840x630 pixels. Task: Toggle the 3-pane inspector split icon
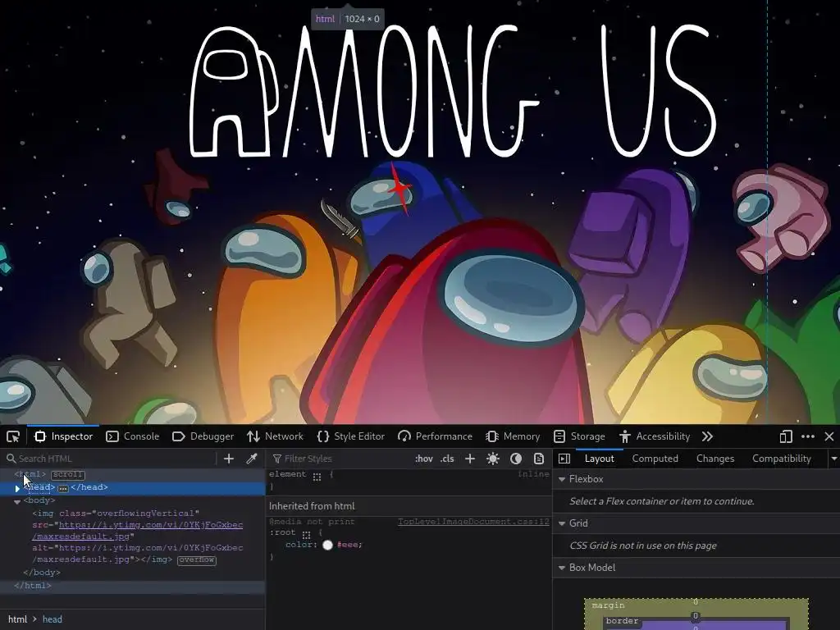(564, 459)
